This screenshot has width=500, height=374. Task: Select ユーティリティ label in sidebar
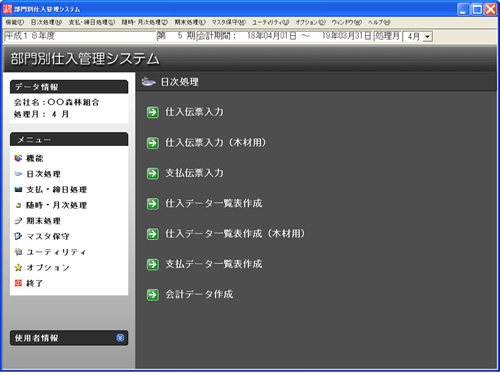coord(56,252)
